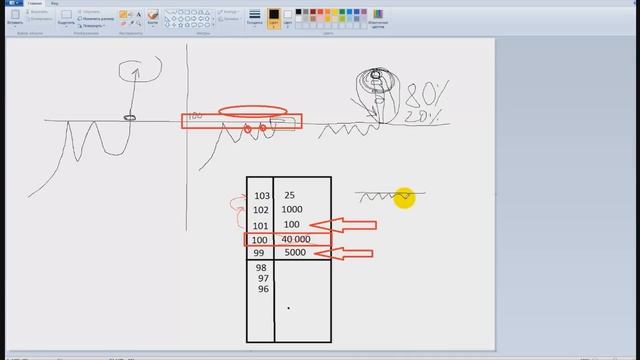
Task: Choose the Up arrow shape
Action: pos(207,19)
